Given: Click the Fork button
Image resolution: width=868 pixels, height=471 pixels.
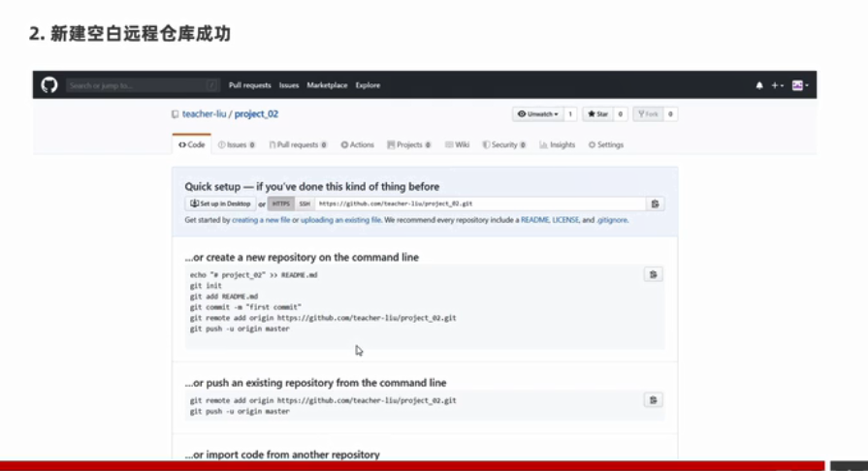Looking at the screenshot, I should coord(648,114).
